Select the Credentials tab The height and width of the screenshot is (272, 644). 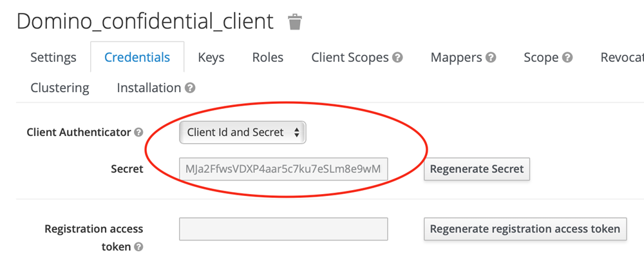(137, 57)
